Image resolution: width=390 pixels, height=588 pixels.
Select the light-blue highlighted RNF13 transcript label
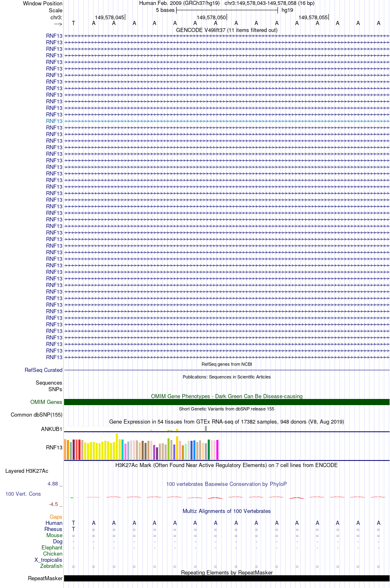point(54,121)
